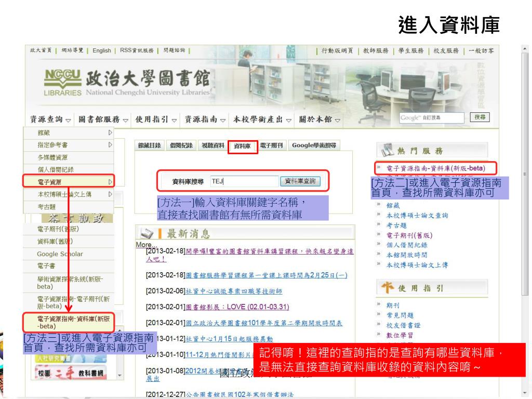Open 行動版網頁 link

pos(337,50)
